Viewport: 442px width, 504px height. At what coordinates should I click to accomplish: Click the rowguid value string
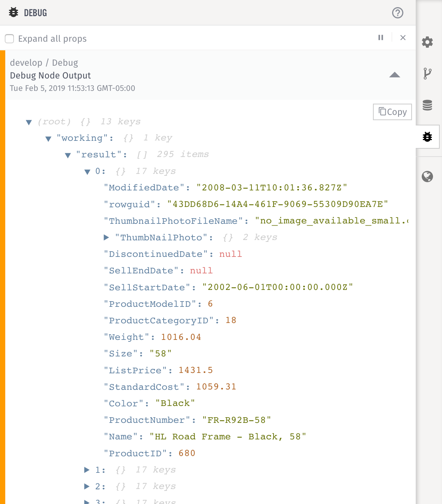tap(278, 204)
